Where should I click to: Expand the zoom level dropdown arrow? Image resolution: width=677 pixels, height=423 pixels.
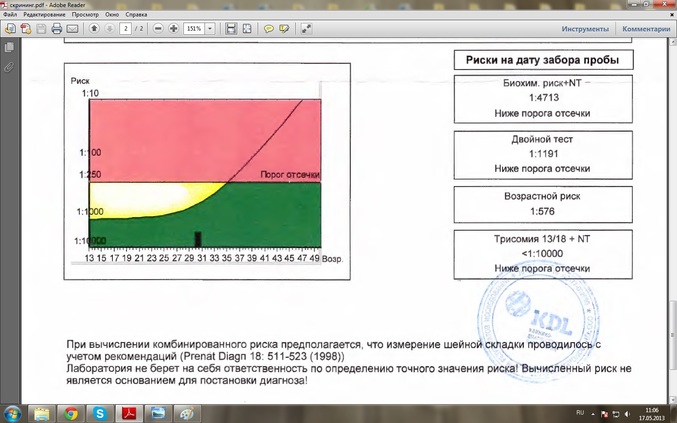(210, 29)
